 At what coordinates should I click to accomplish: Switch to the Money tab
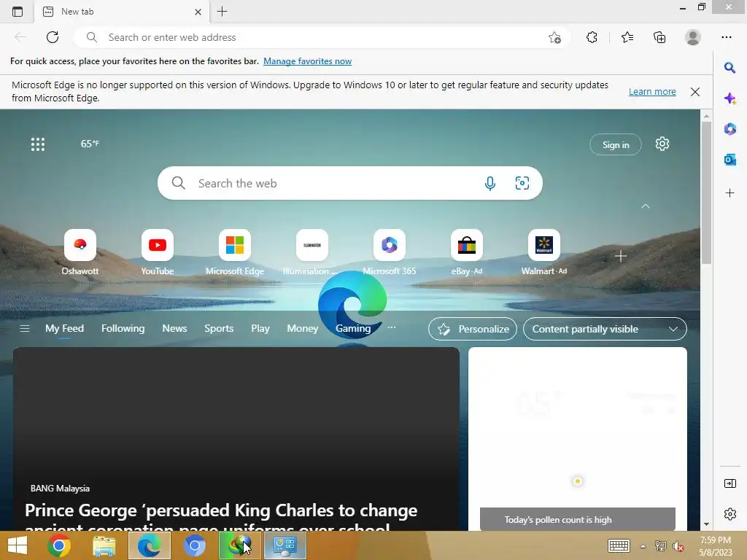pos(303,329)
